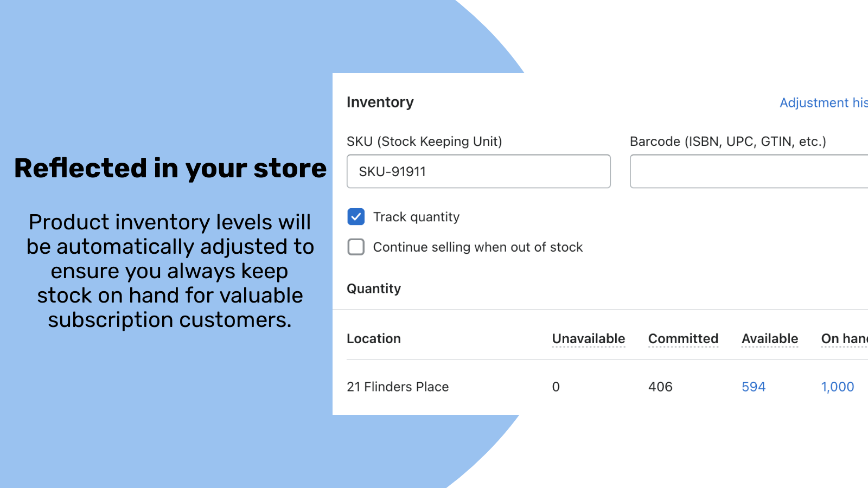
Task: Click the Inventory section heading
Action: [x=380, y=102]
